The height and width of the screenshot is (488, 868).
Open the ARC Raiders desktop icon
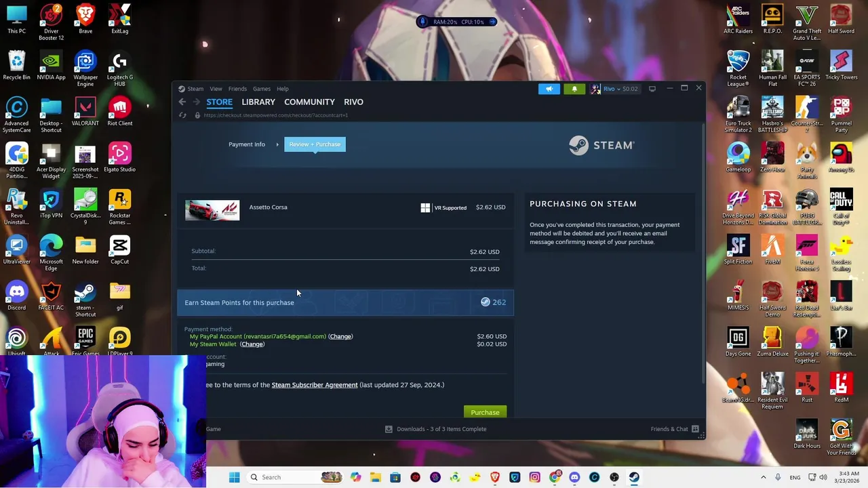[x=738, y=19]
